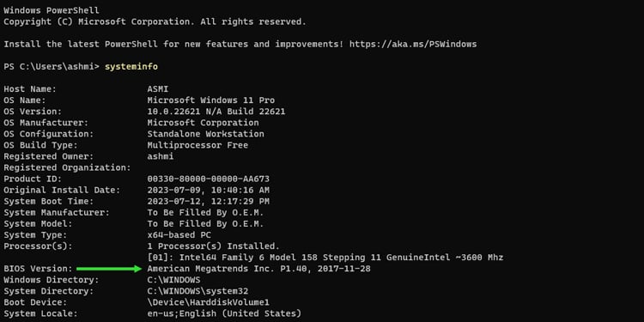644x322 pixels.
Task: Select the Intel64 Family 6 processor line
Action: [325, 258]
